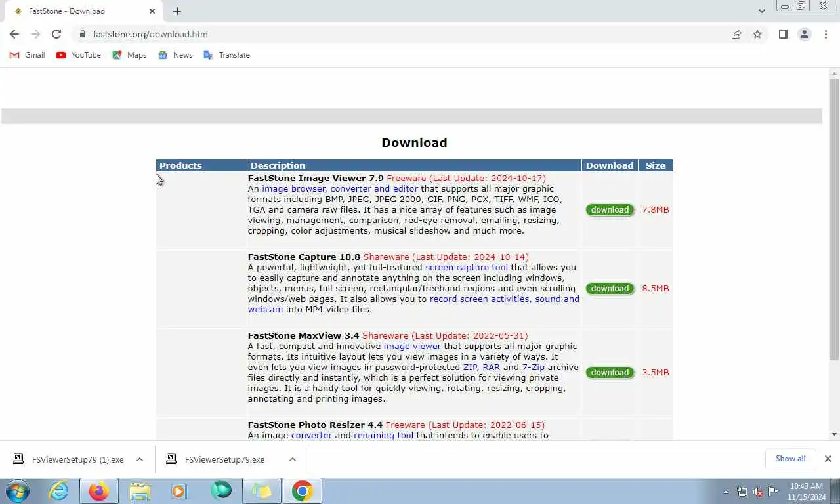This screenshot has width=840, height=504.
Task: Click the page vertical scrollbar thumb
Action: (x=834, y=220)
